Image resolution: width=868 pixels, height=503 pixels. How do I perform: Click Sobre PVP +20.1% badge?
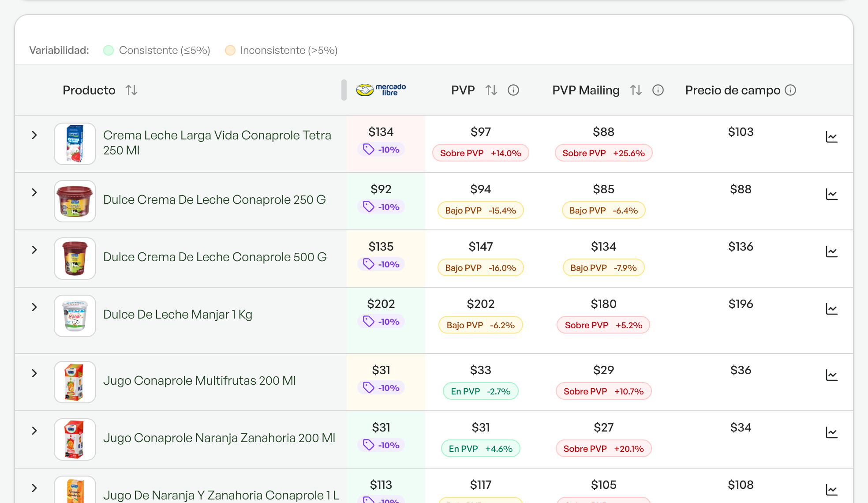coord(603,449)
